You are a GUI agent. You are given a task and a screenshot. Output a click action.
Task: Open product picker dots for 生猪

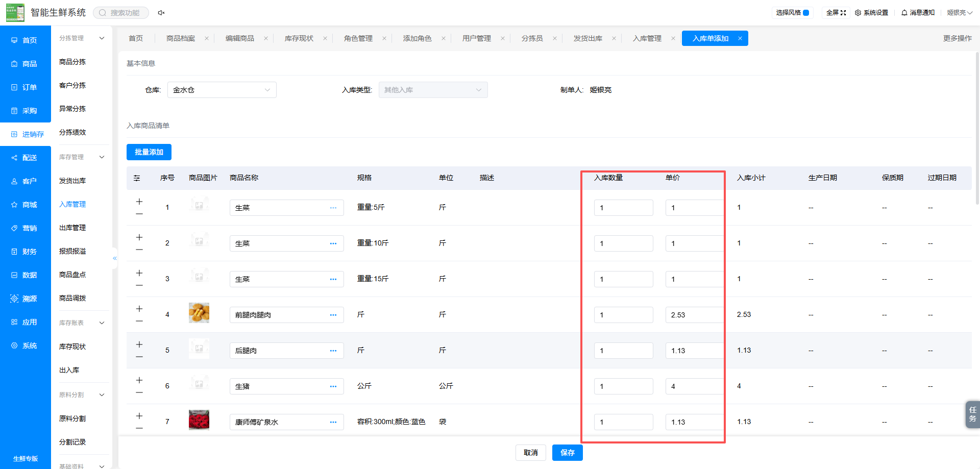pos(333,386)
